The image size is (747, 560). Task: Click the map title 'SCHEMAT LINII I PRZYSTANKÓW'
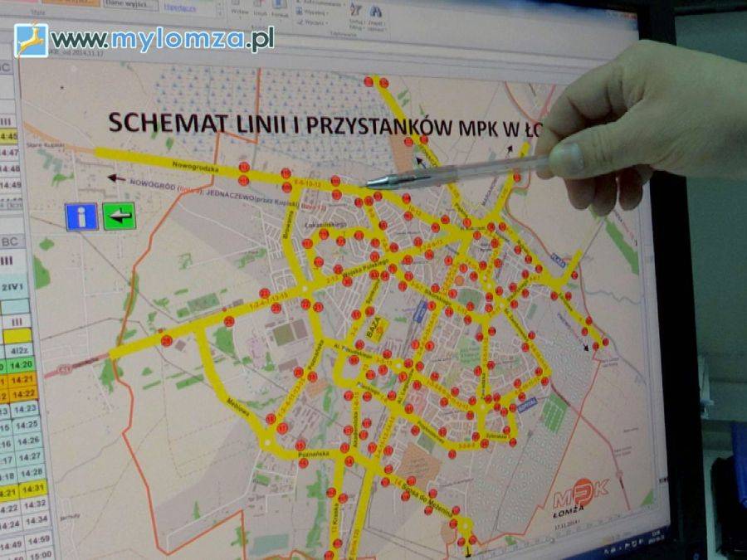tap(281, 123)
